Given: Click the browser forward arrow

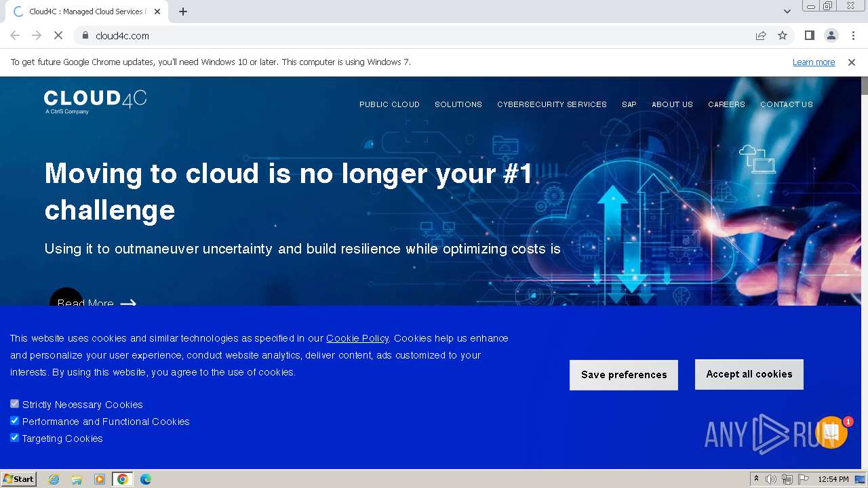Looking at the screenshot, I should 37,35.
